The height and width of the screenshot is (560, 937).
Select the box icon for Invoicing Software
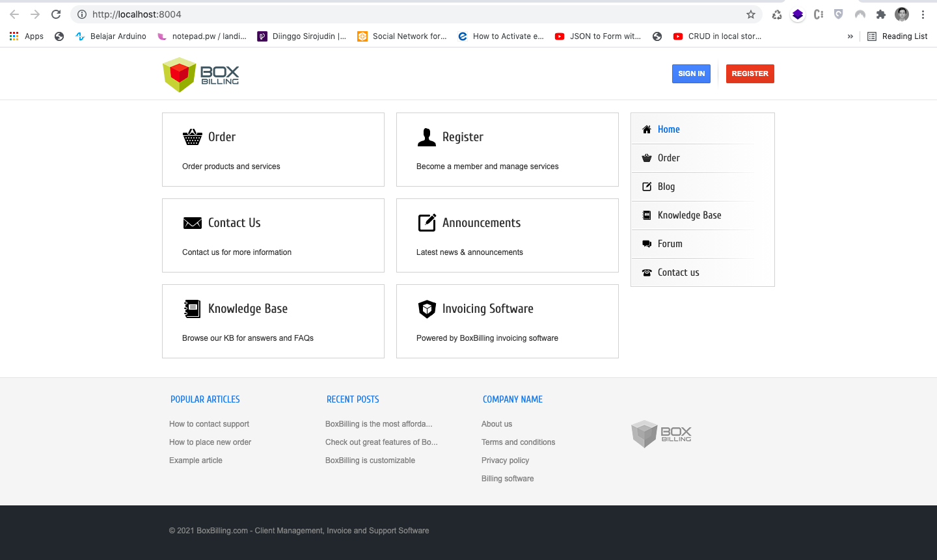[427, 308]
